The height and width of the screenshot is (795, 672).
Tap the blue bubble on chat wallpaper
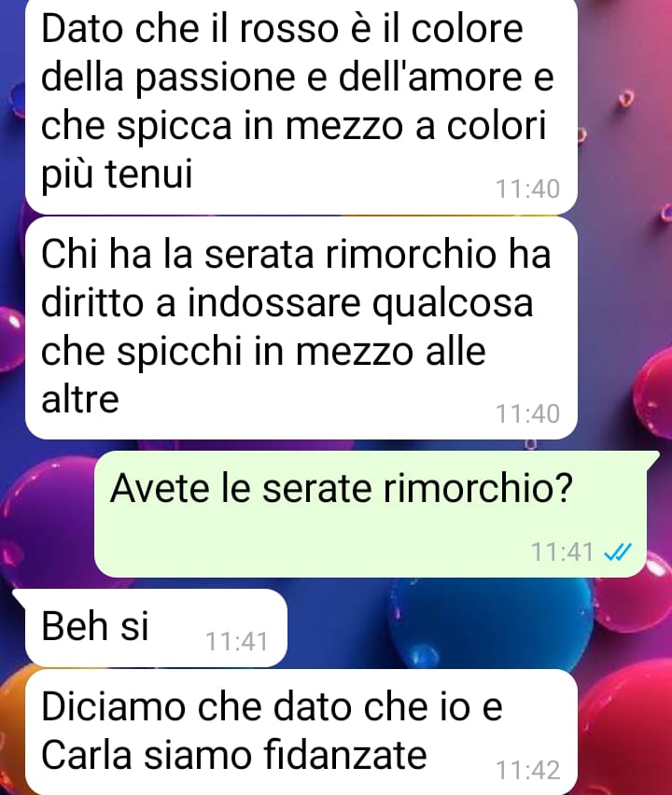tap(489, 621)
